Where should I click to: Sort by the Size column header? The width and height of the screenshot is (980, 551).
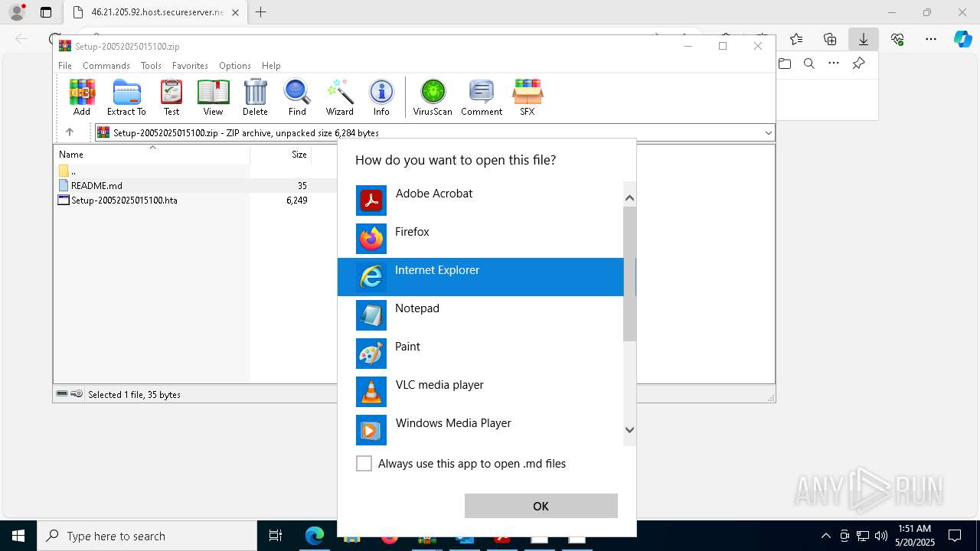[x=281, y=154]
